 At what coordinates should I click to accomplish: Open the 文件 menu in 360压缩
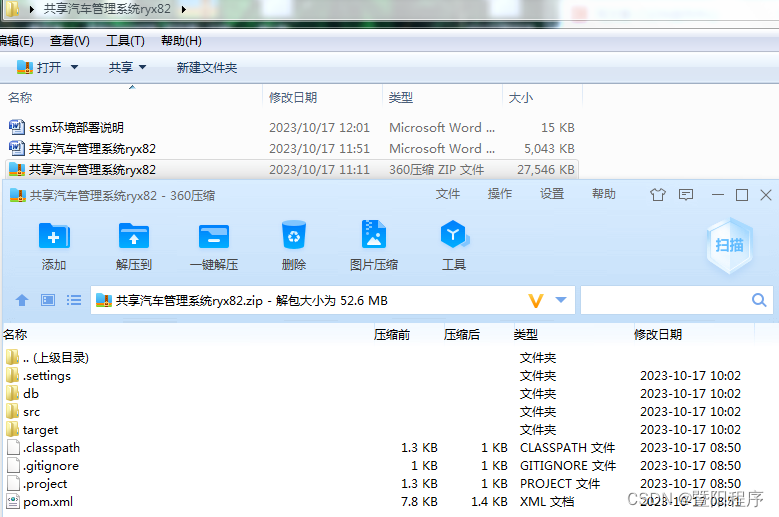click(448, 194)
